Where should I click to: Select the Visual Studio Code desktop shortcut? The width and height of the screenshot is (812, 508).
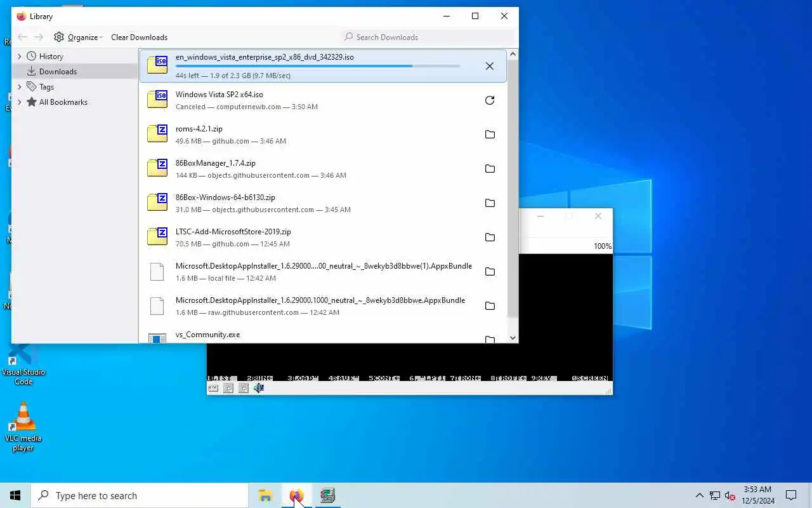23,364
